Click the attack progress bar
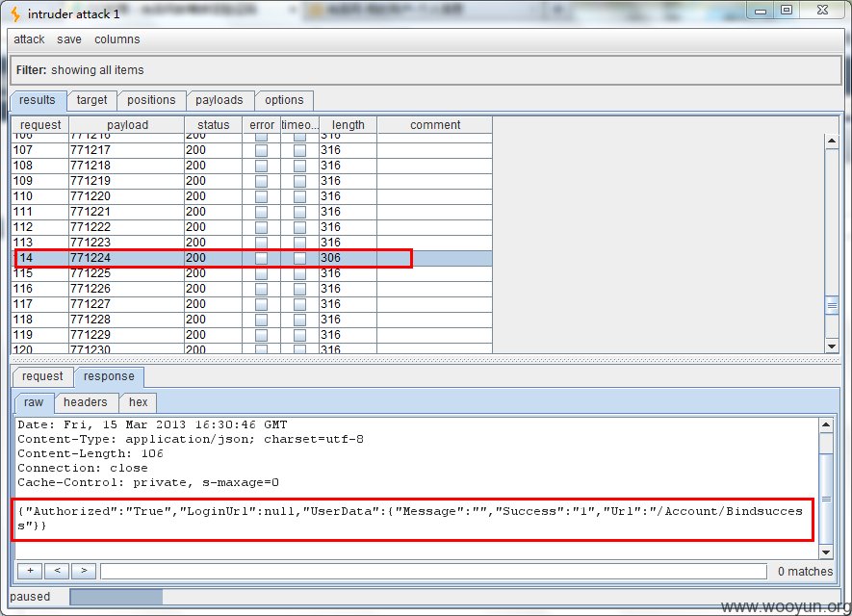Screen dimensions: 852x616 click(453, 597)
